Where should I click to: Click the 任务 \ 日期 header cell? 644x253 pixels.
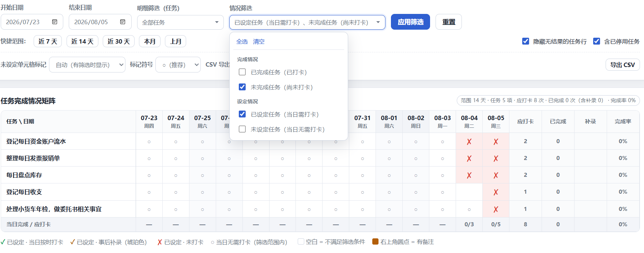click(x=68, y=122)
